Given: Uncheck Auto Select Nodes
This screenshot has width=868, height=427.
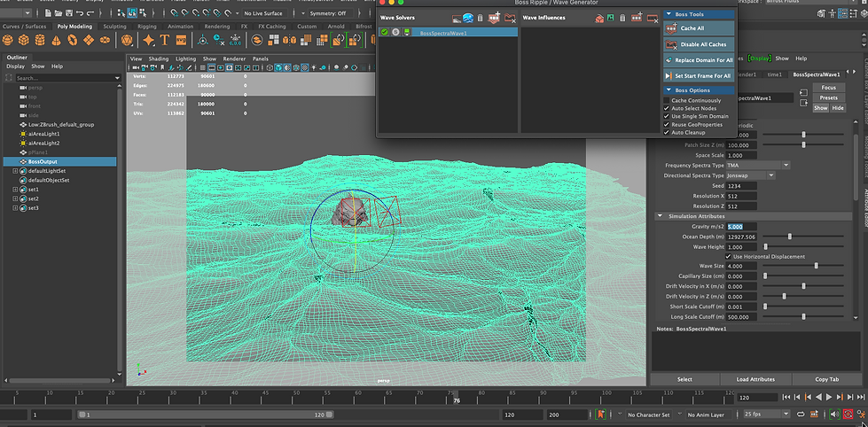Looking at the screenshot, I should pyautogui.click(x=667, y=108).
